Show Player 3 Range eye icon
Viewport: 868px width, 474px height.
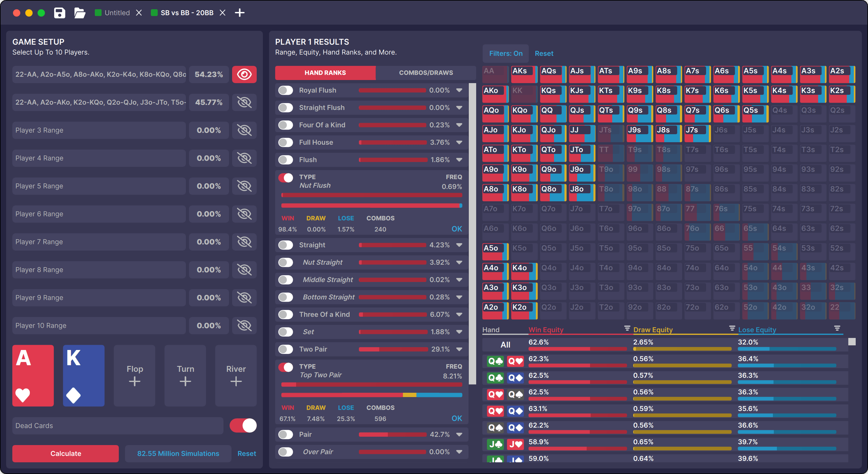click(x=244, y=130)
